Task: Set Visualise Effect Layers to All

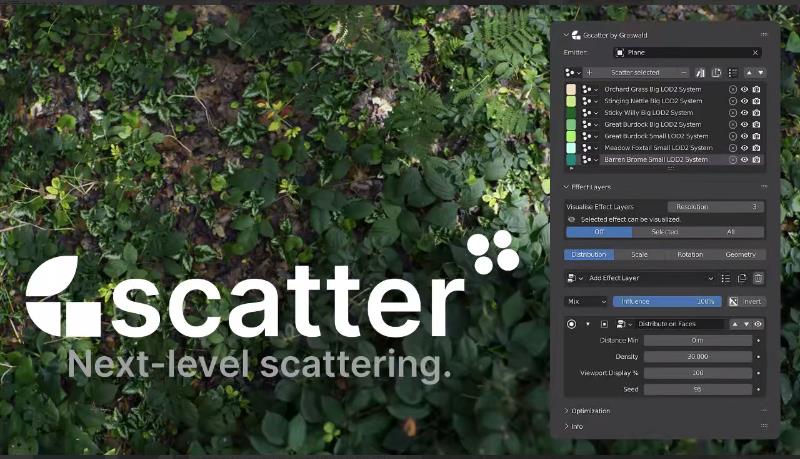Action: [x=731, y=232]
